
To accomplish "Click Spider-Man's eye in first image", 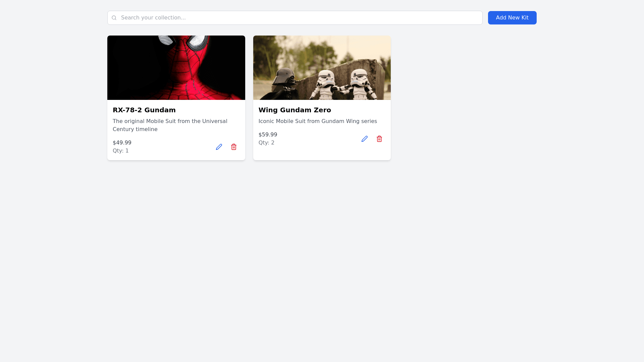I will (198, 42).
